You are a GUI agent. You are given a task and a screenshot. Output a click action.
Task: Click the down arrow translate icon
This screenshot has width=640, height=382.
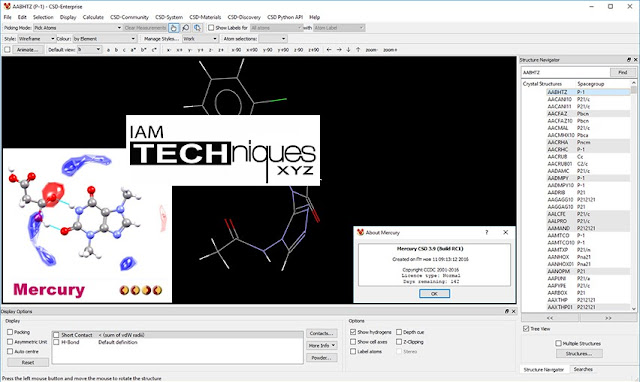pos(349,50)
